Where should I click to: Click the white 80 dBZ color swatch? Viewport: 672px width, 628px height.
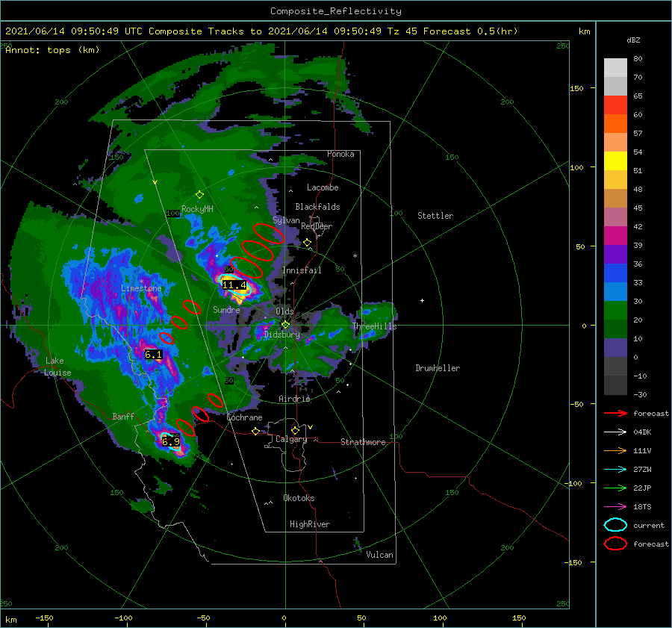[615, 68]
